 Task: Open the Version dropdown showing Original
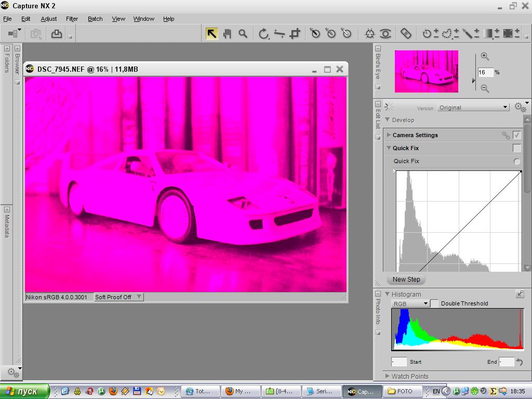(473, 108)
